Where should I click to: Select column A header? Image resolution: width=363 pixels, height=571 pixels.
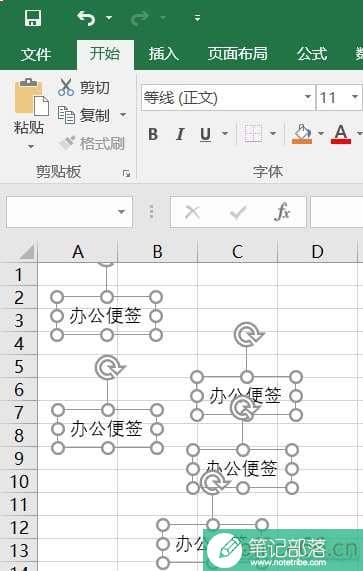[78, 252]
